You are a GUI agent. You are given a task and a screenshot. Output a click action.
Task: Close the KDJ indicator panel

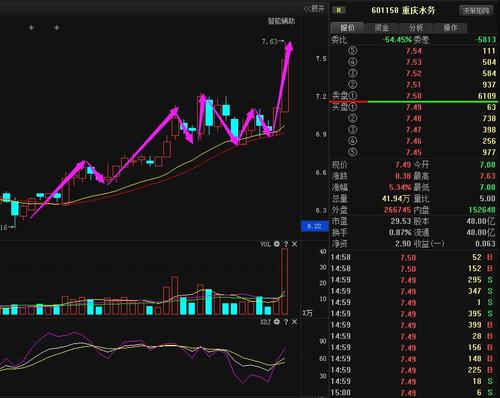click(x=294, y=322)
